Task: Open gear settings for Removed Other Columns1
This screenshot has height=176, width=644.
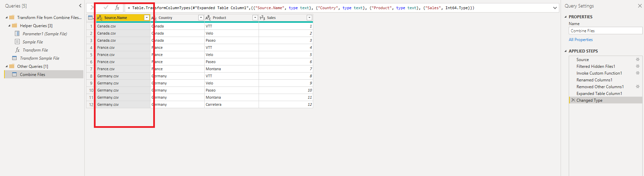Action: (638, 86)
